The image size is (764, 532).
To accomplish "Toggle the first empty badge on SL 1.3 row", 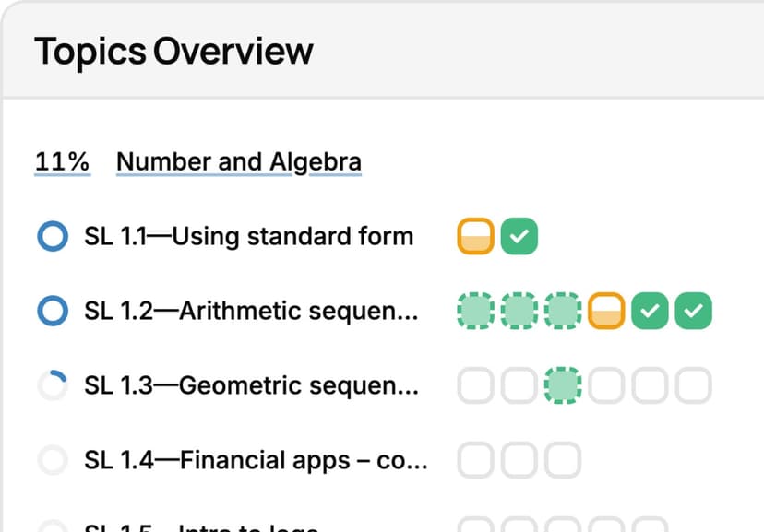I will (475, 385).
